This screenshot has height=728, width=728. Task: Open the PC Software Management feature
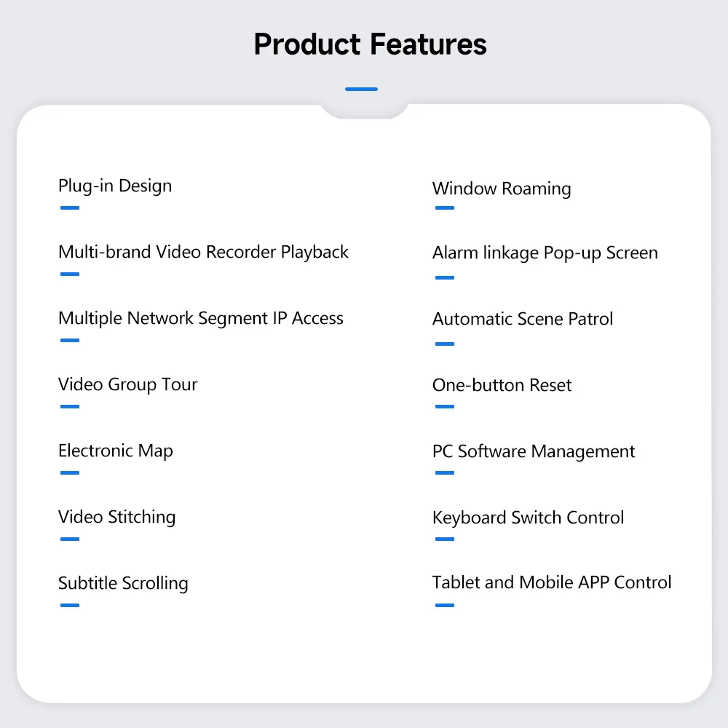(534, 452)
